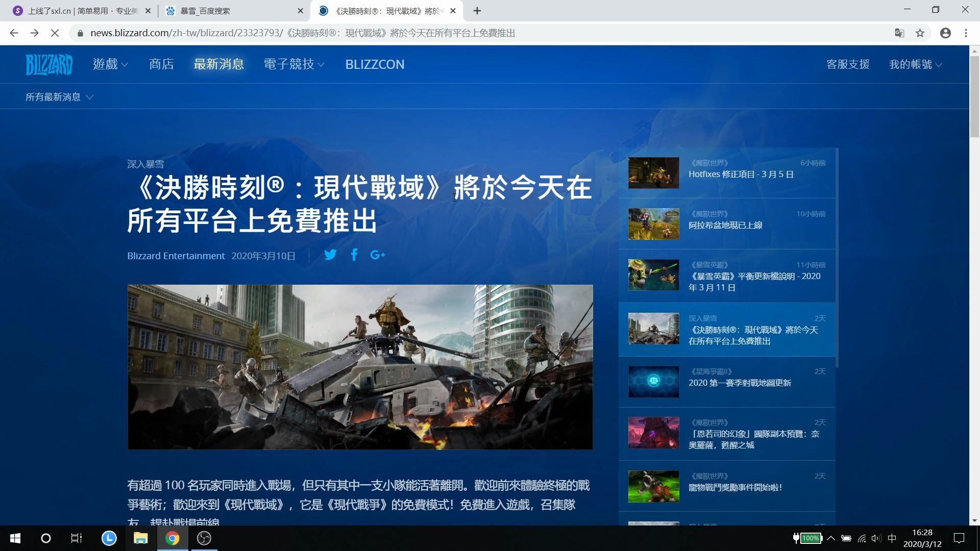980x551 pixels.
Task: Open the 商店 nav item
Action: (161, 64)
